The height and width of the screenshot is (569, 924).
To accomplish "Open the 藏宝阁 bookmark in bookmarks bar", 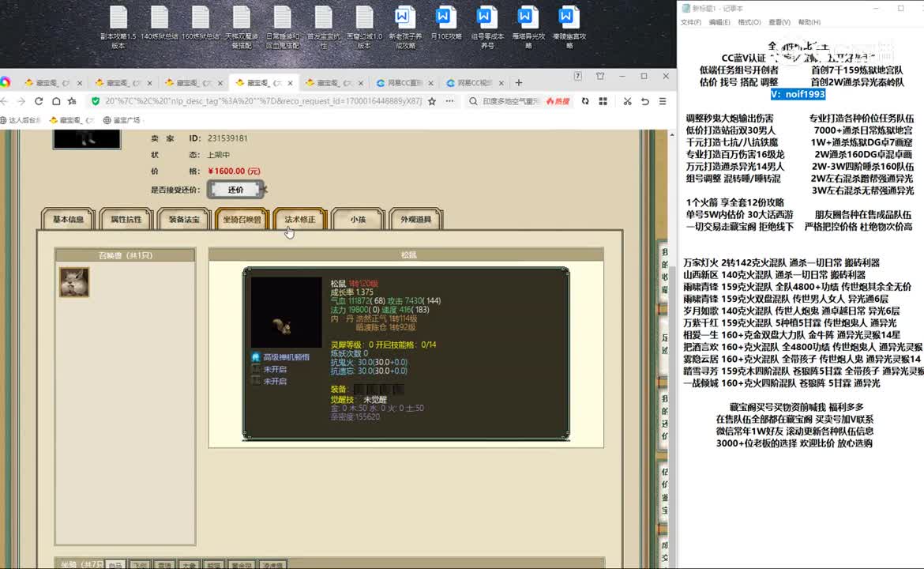I will (72, 120).
